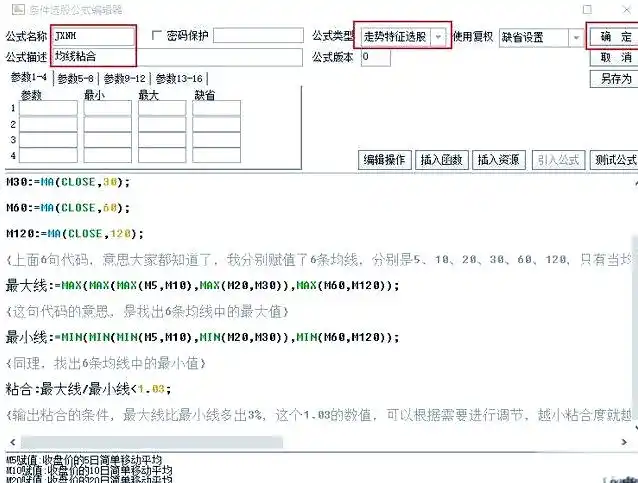
Task: Switch to the 参数13-16 tab
Action: point(179,79)
